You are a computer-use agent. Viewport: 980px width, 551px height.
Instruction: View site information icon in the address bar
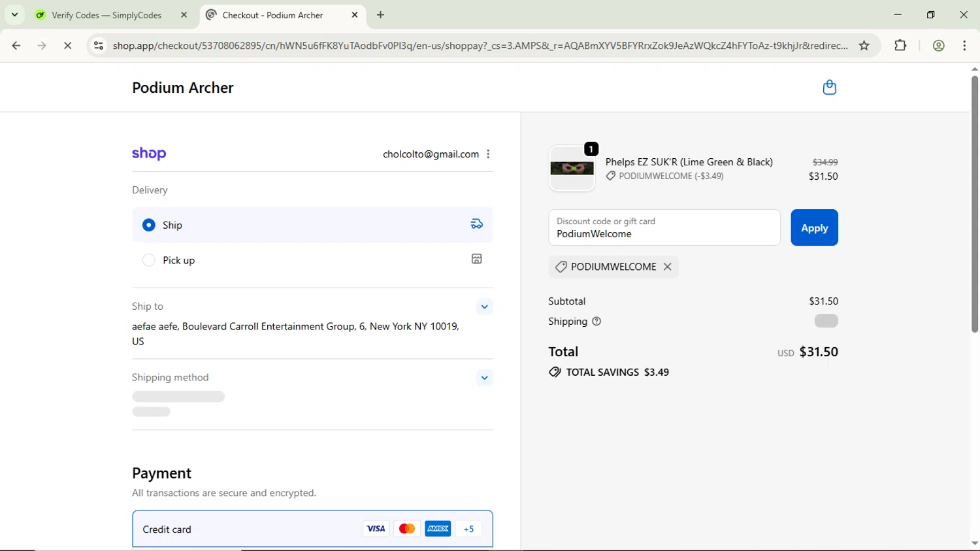coord(99,46)
